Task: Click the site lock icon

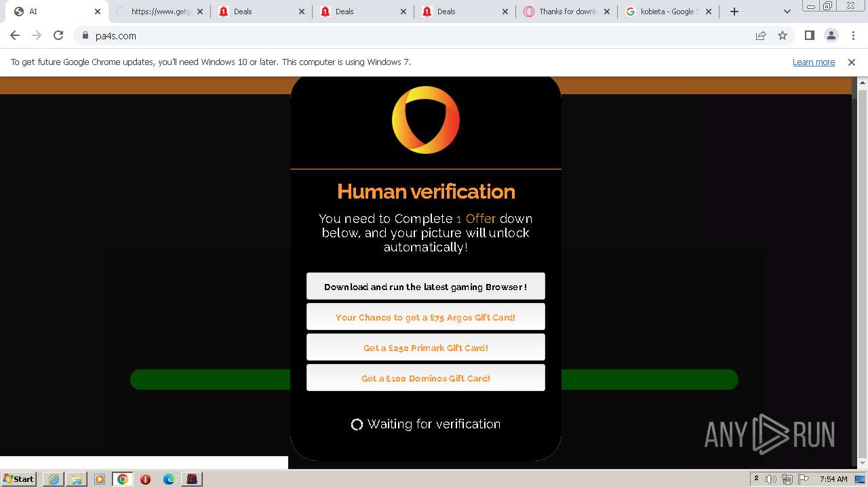Action: [85, 35]
